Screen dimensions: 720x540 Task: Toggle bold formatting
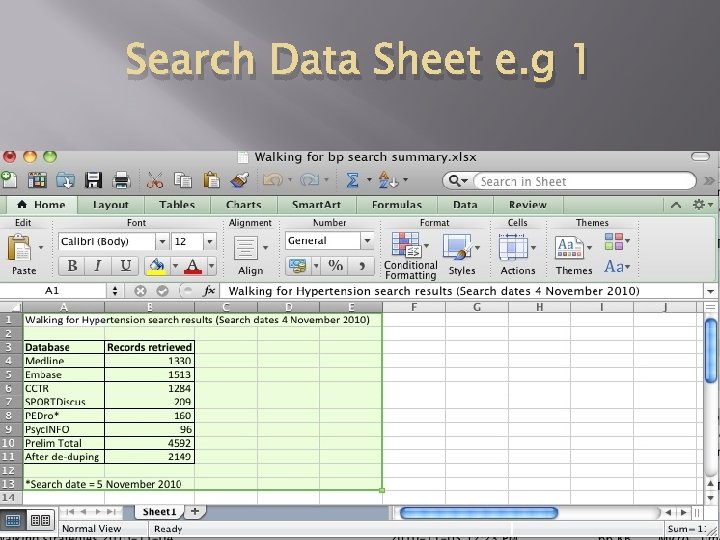coord(72,266)
